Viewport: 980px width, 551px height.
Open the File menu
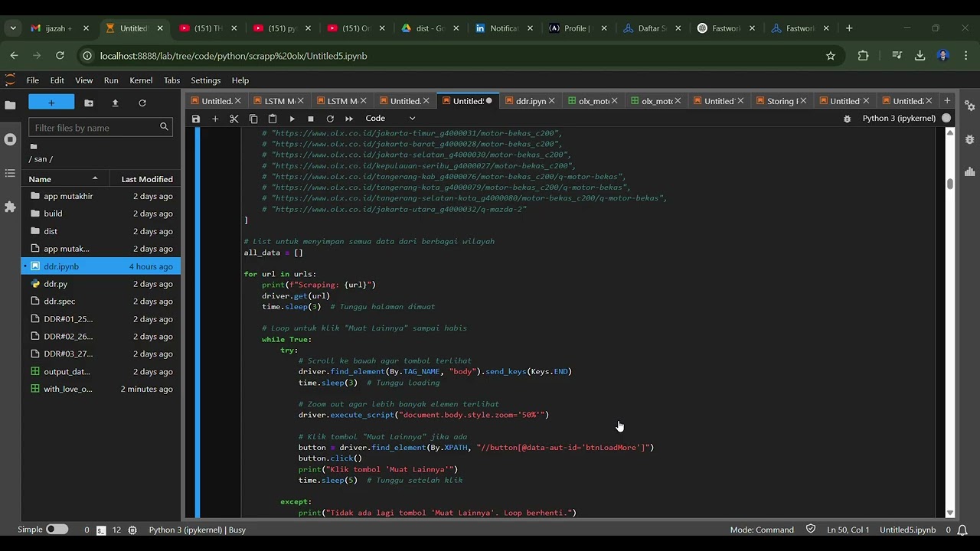click(x=33, y=80)
